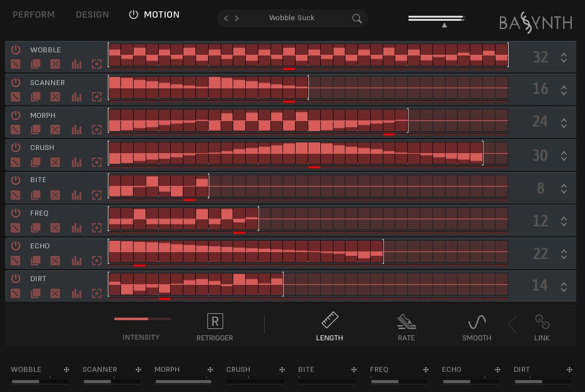Duplicate the SCANNER pattern
The height and width of the screenshot is (392, 585).
pos(36,96)
